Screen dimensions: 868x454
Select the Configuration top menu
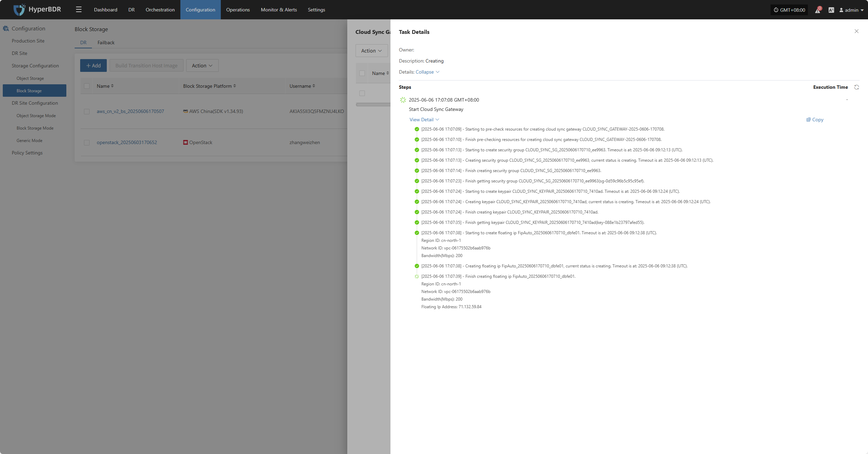[200, 10]
